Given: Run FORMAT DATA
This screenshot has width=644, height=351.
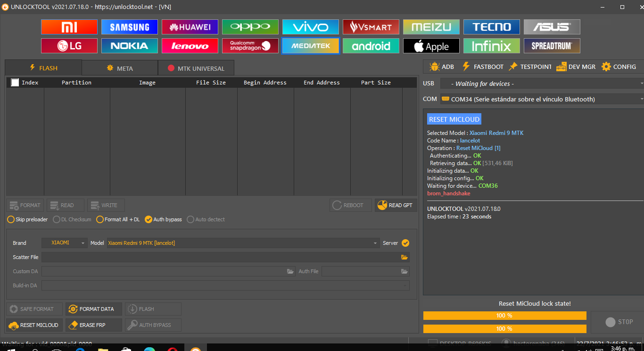Looking at the screenshot, I should [x=94, y=309].
